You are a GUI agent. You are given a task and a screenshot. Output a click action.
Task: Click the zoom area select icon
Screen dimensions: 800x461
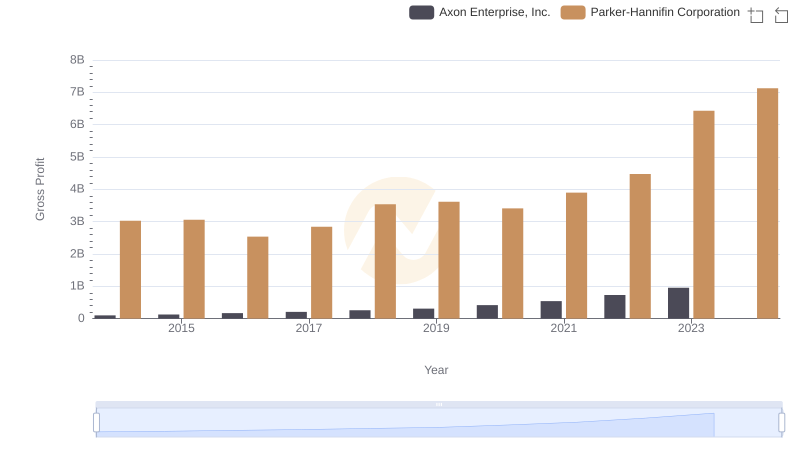coord(756,15)
